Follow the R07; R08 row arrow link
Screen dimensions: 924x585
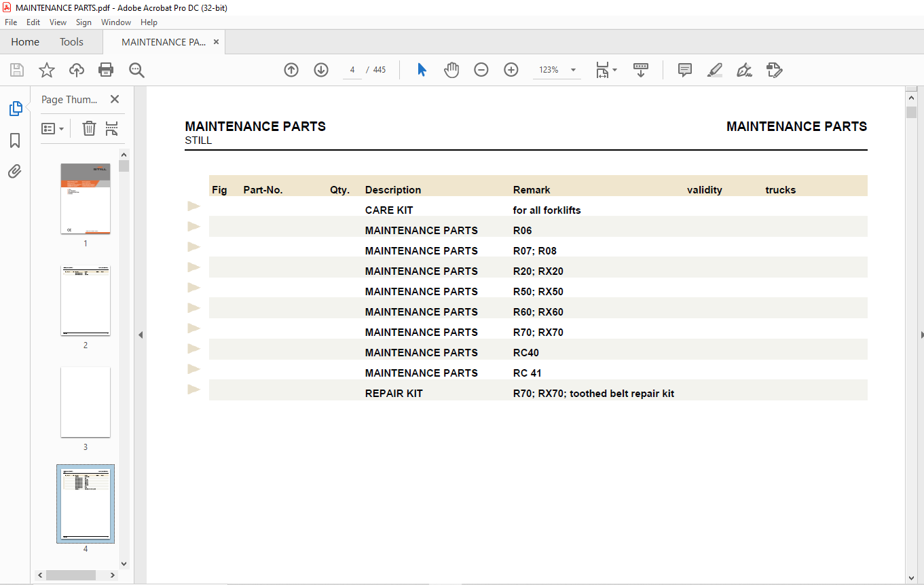coord(194,246)
